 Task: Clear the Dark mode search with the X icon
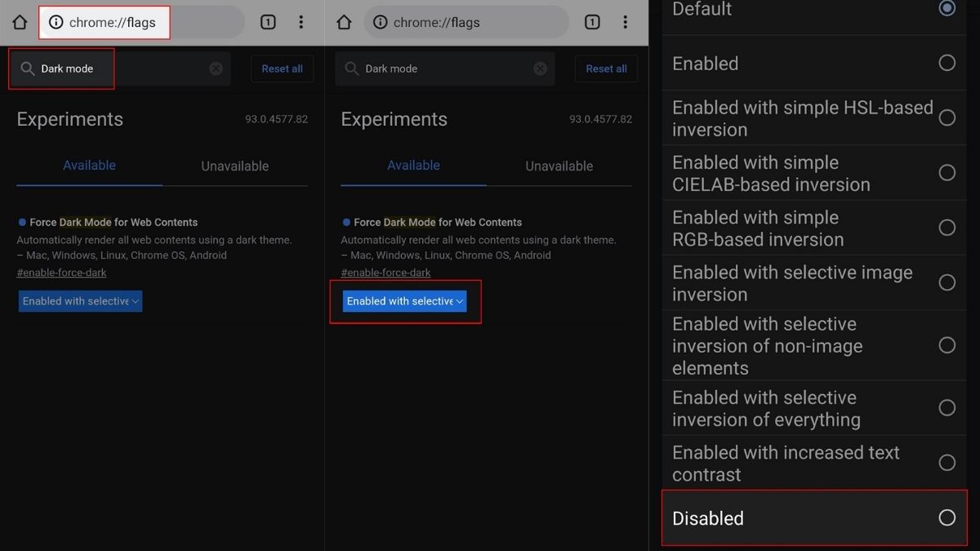click(x=216, y=69)
